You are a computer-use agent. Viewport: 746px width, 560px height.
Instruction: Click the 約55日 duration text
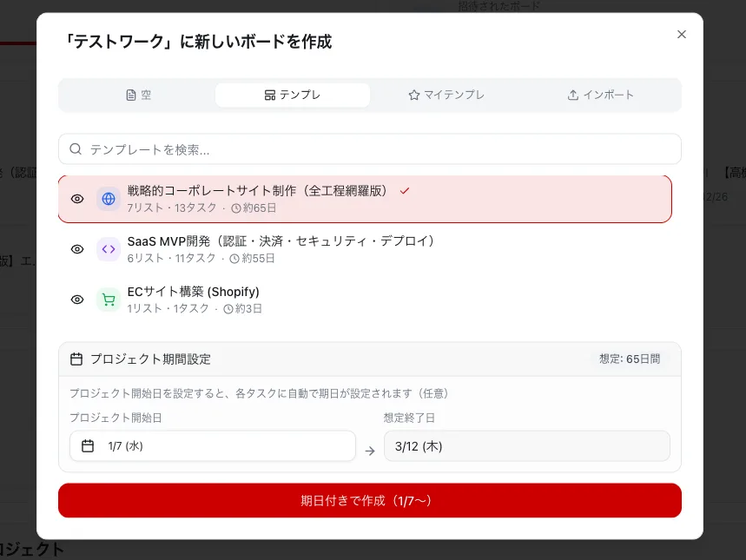[x=258, y=259]
